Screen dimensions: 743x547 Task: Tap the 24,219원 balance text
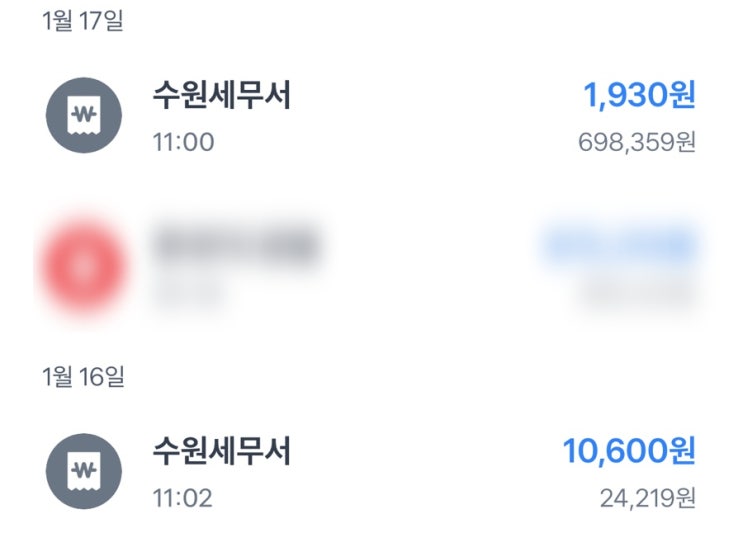coord(649,497)
